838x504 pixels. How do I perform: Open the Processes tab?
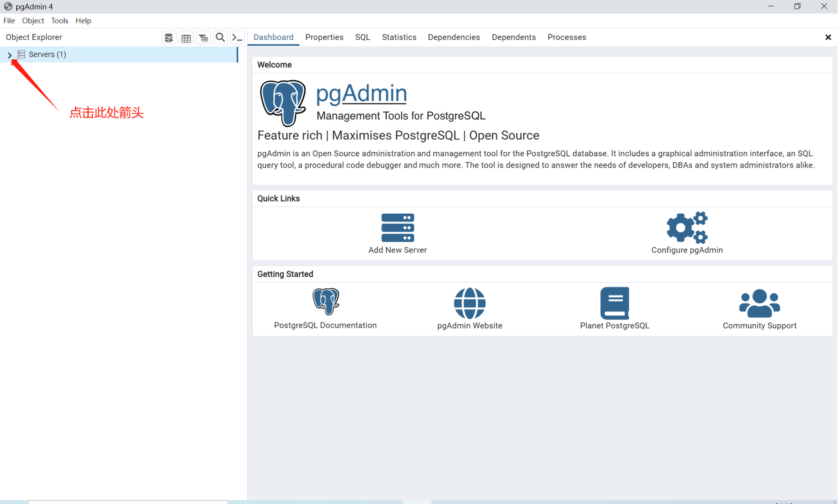click(x=567, y=37)
